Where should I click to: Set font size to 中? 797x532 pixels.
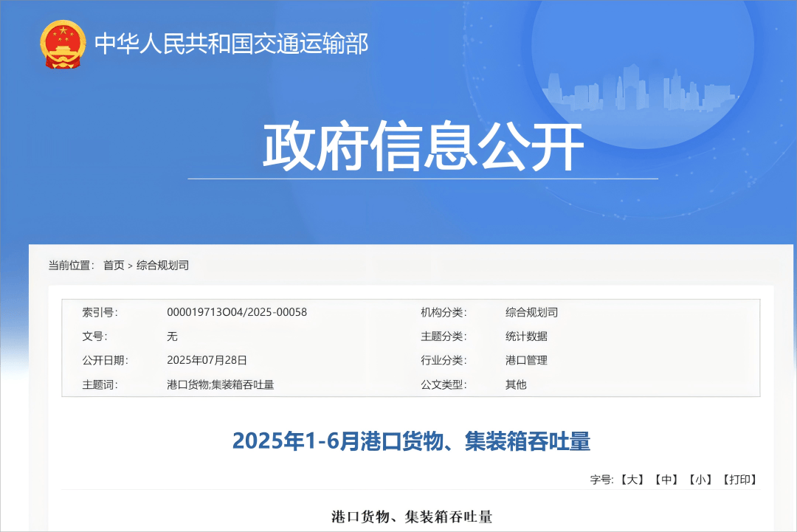click(x=666, y=480)
